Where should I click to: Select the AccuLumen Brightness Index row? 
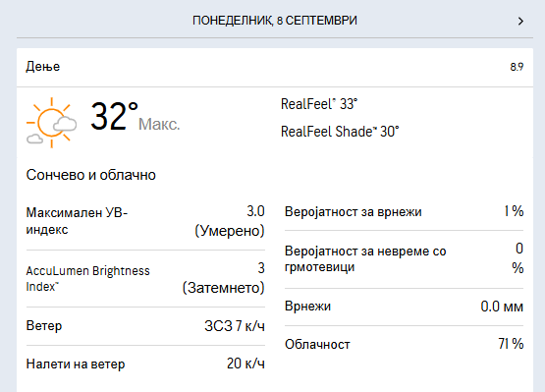(x=145, y=279)
